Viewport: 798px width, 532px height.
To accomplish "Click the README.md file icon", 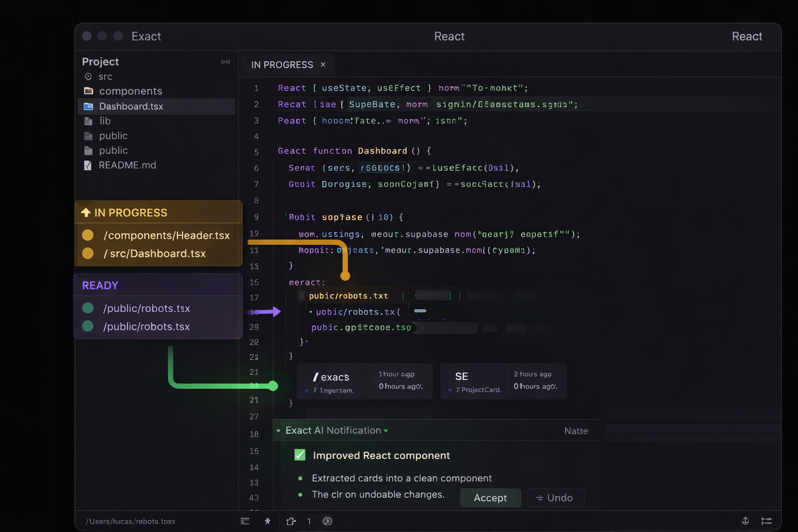I will [88, 165].
